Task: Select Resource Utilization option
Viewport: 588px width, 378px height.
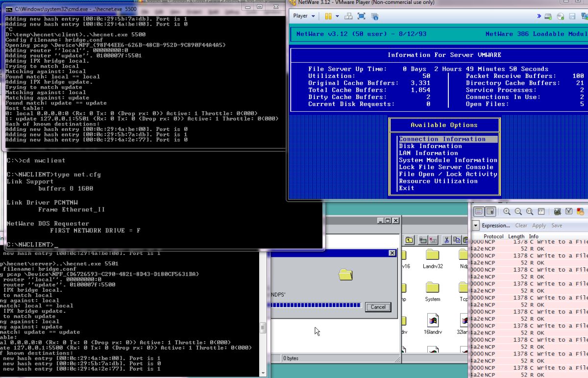Action: 438,181
